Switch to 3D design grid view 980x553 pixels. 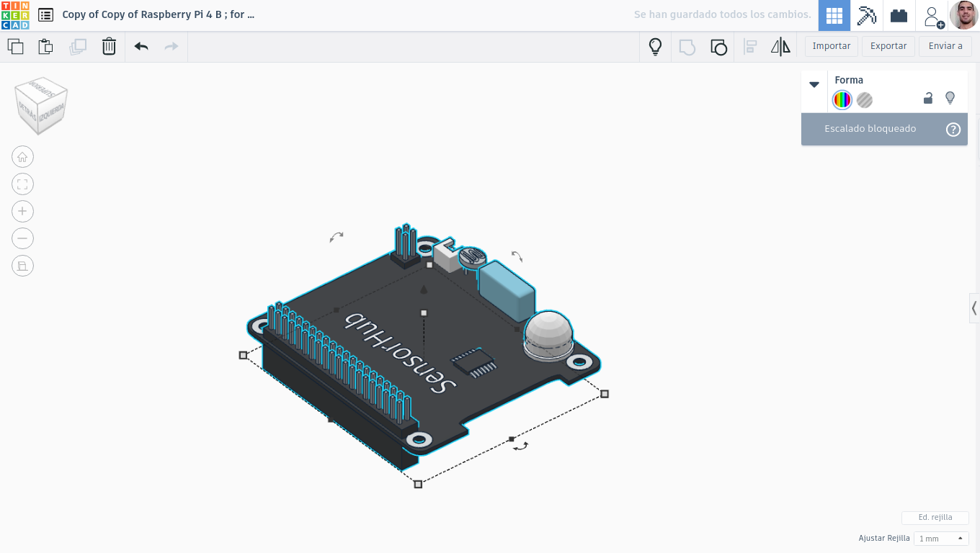point(834,15)
